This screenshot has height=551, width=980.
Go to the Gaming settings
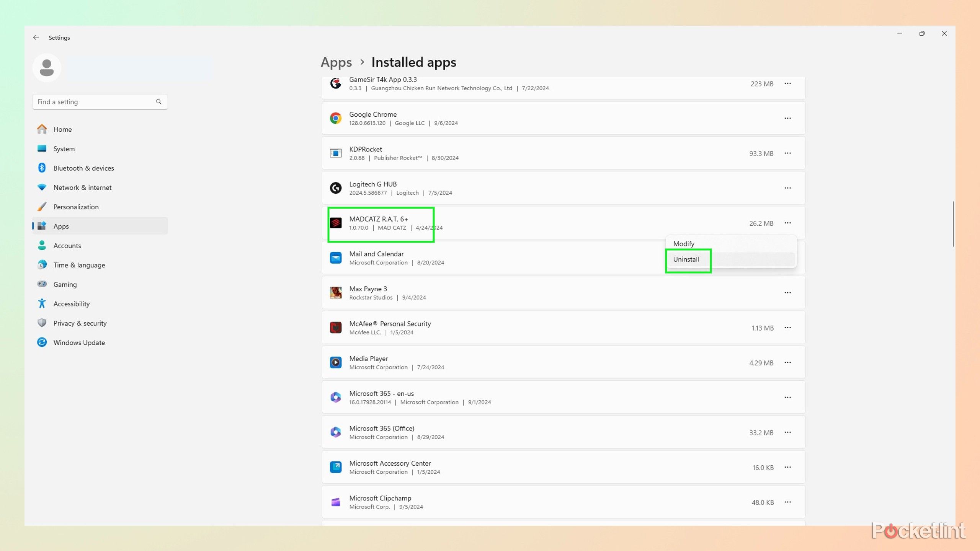click(100, 284)
